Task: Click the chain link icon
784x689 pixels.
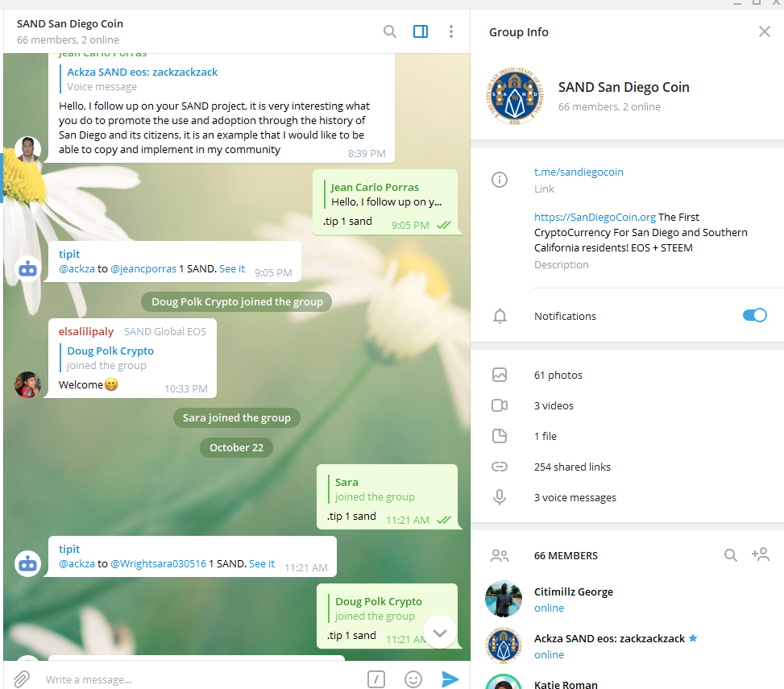Action: 500,467
